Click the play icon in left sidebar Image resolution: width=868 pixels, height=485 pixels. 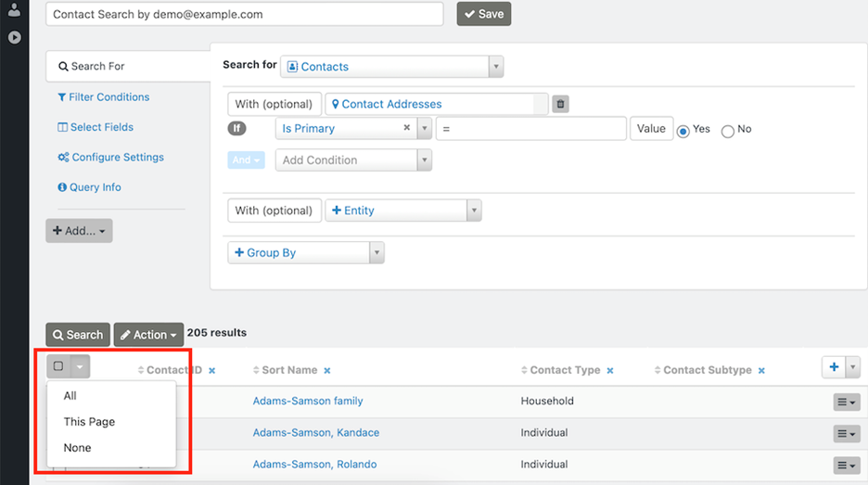14,38
